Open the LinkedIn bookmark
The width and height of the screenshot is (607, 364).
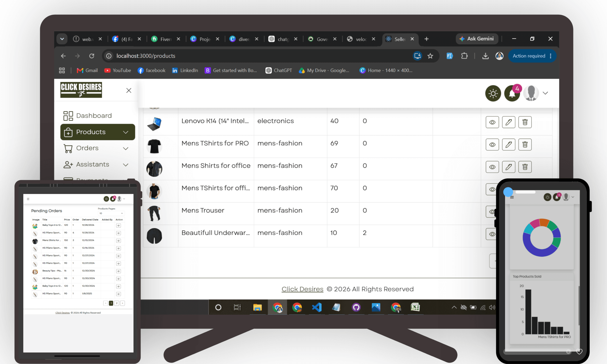point(185,70)
